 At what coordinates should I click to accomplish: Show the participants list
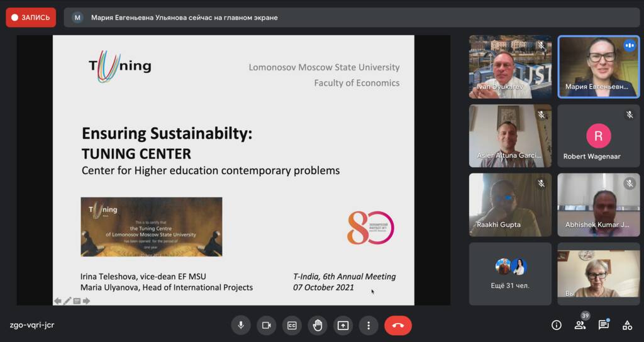tap(580, 325)
